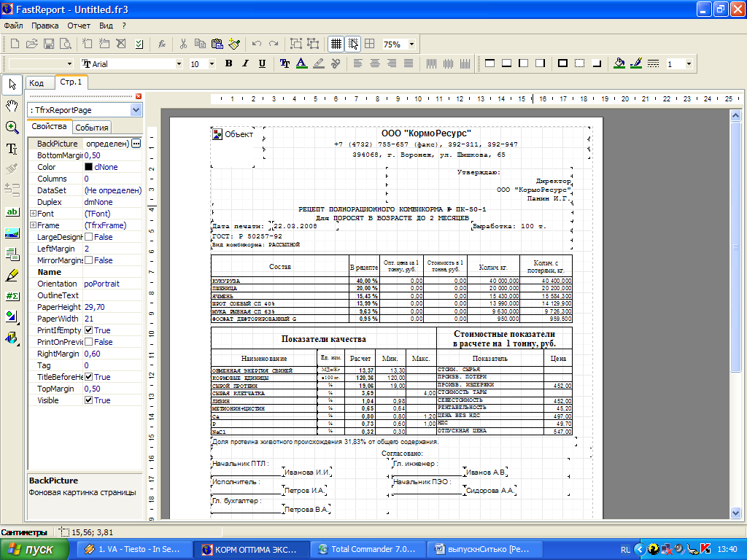The image size is (747, 560).
Task: Choose the Text edit tool
Action: tap(12, 149)
